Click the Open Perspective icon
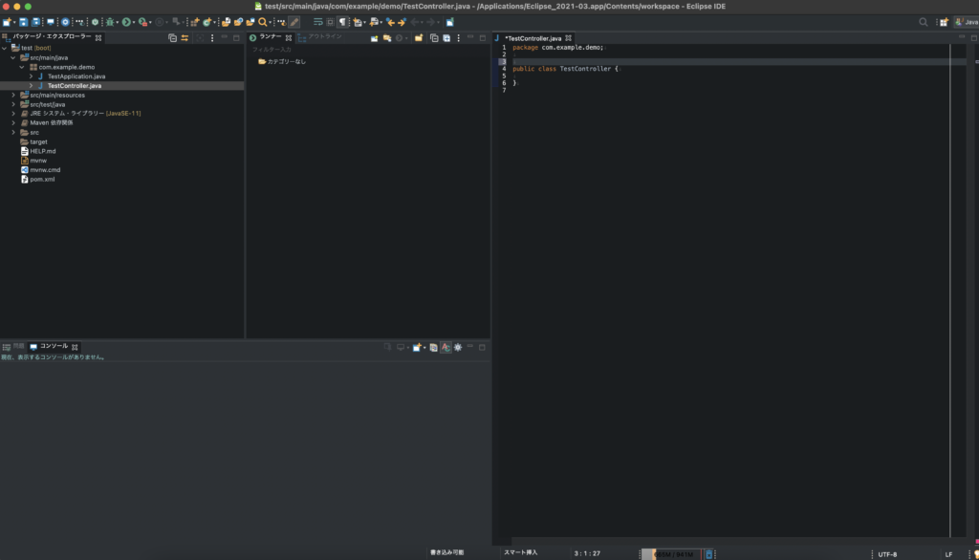 coord(944,22)
